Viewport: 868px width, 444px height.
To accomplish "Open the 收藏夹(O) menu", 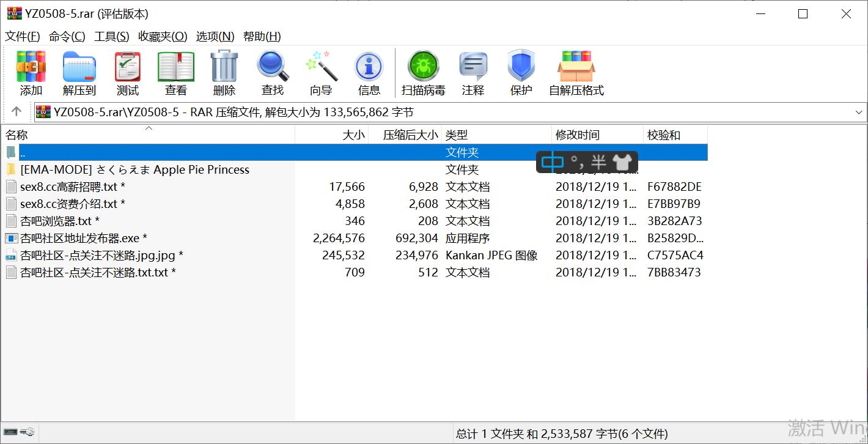I will click(163, 36).
